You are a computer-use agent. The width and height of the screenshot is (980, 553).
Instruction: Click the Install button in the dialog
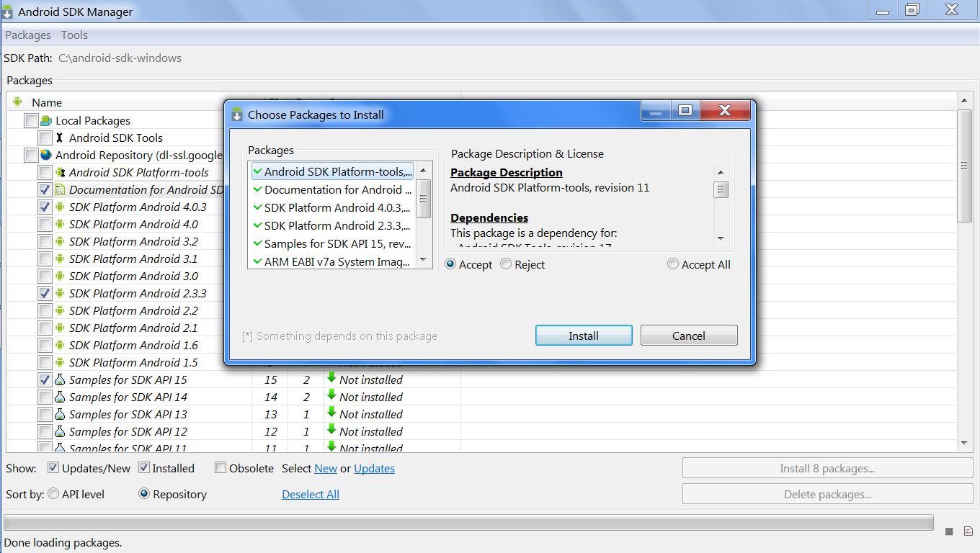pyautogui.click(x=584, y=336)
